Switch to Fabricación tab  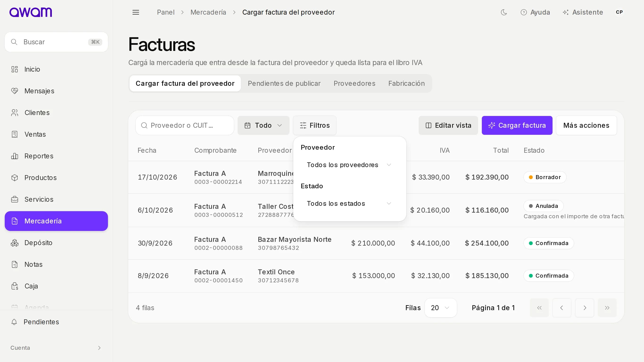[x=406, y=83]
